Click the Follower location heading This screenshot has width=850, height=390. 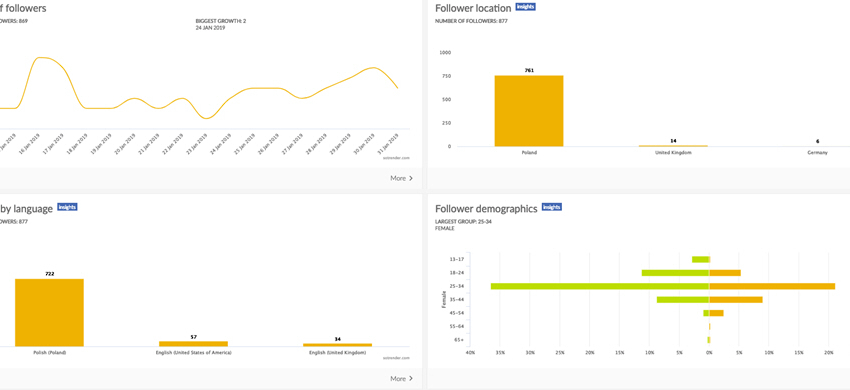[x=473, y=8]
